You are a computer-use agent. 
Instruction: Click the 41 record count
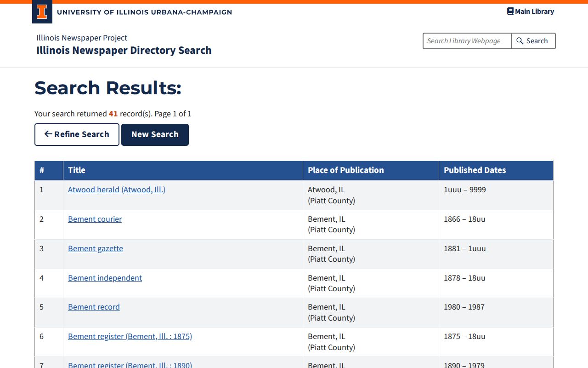coord(113,114)
